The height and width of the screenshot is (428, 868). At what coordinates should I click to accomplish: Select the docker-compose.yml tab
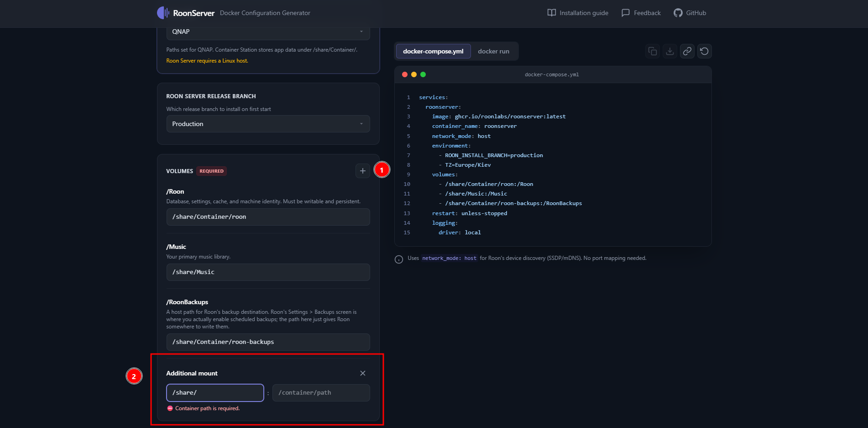point(433,51)
